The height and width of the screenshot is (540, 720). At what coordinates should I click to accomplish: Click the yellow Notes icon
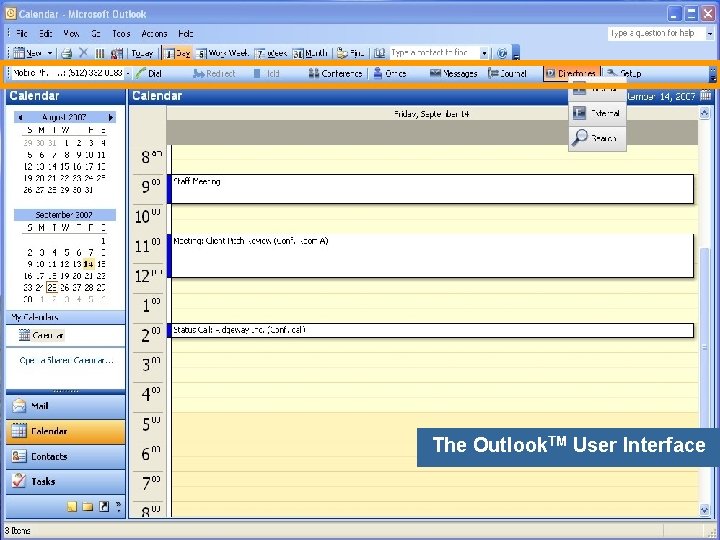(72, 506)
